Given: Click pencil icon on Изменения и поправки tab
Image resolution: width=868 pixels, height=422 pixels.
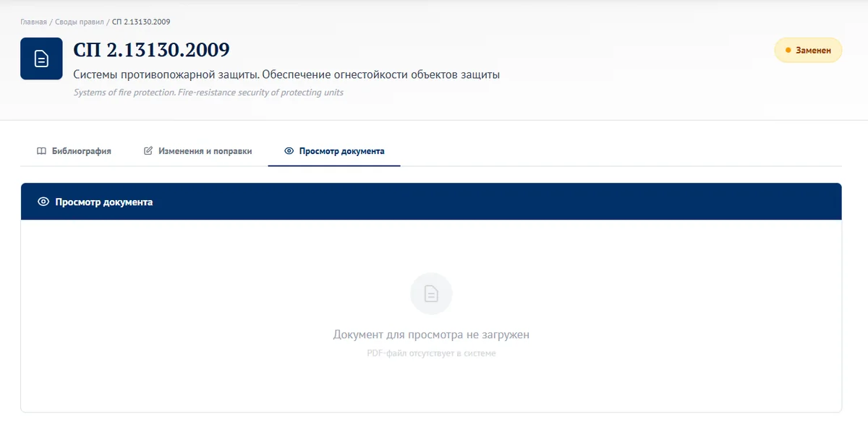Looking at the screenshot, I should [x=148, y=151].
